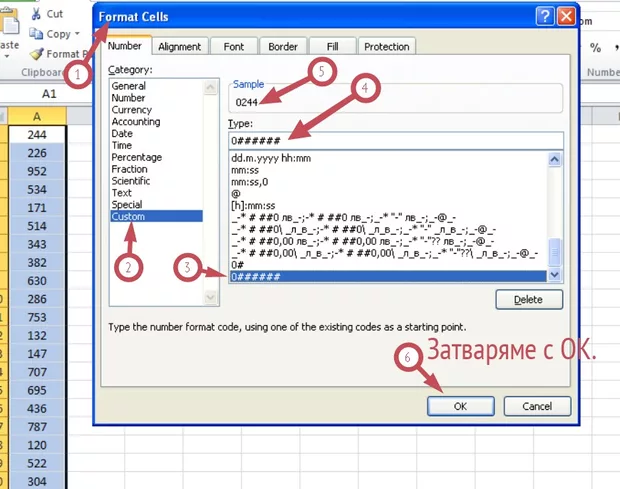Switch to the Alignment tab
620x489 pixels.
click(x=180, y=47)
